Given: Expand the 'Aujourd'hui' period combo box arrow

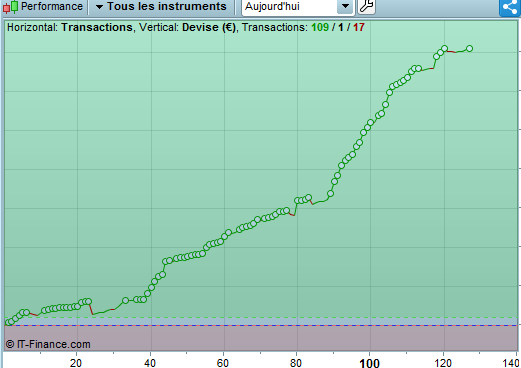Looking at the screenshot, I should 345,6.
